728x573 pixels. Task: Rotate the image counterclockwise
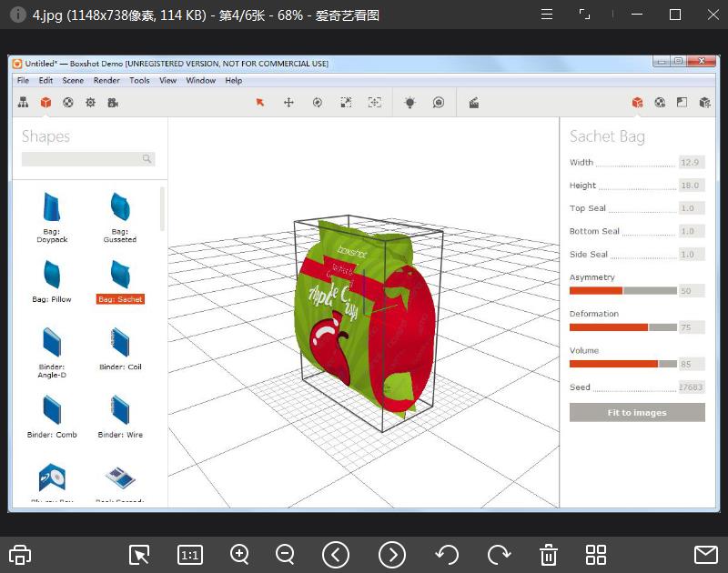(x=446, y=555)
